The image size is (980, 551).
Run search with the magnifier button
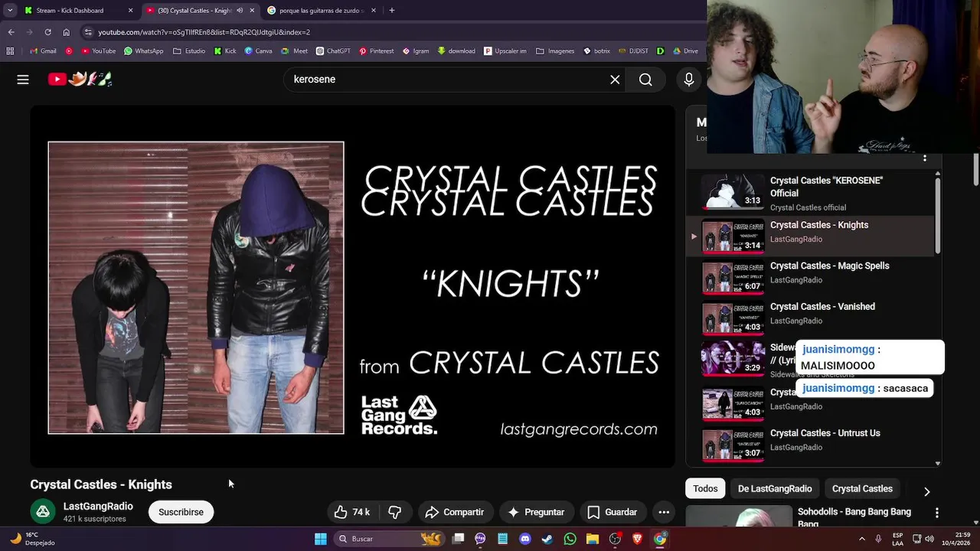click(645, 80)
